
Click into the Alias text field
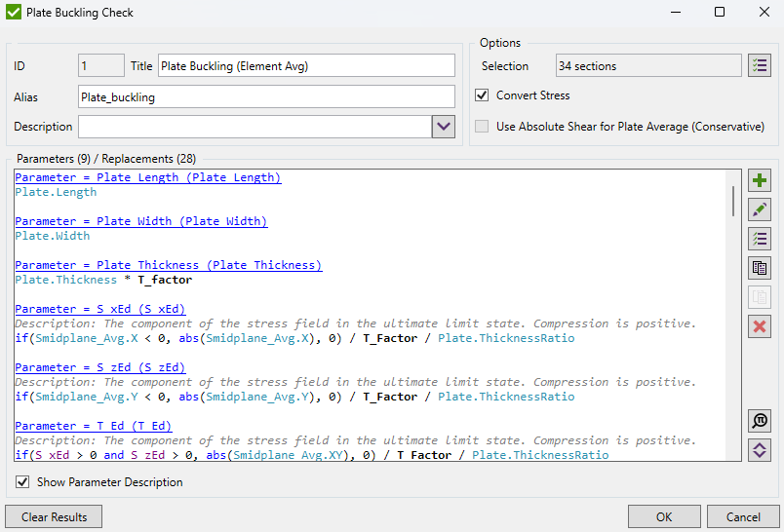click(265, 96)
